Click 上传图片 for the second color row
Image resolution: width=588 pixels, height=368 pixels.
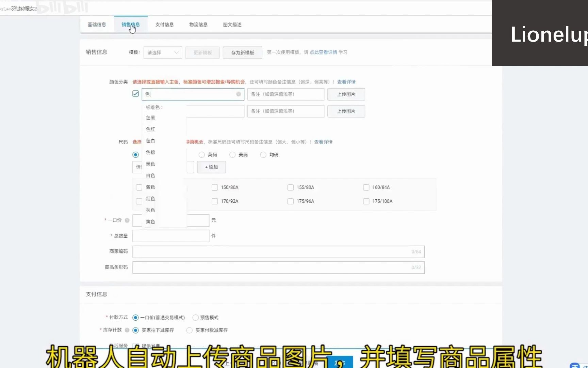(x=346, y=111)
